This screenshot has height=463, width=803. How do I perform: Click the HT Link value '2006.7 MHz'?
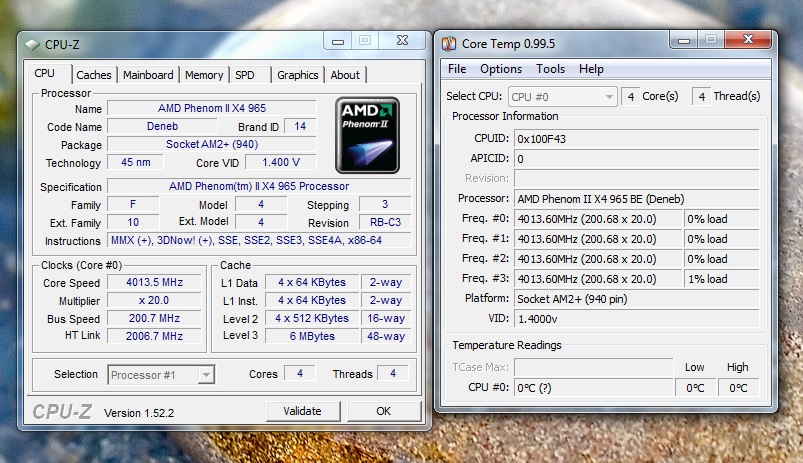tap(154, 336)
